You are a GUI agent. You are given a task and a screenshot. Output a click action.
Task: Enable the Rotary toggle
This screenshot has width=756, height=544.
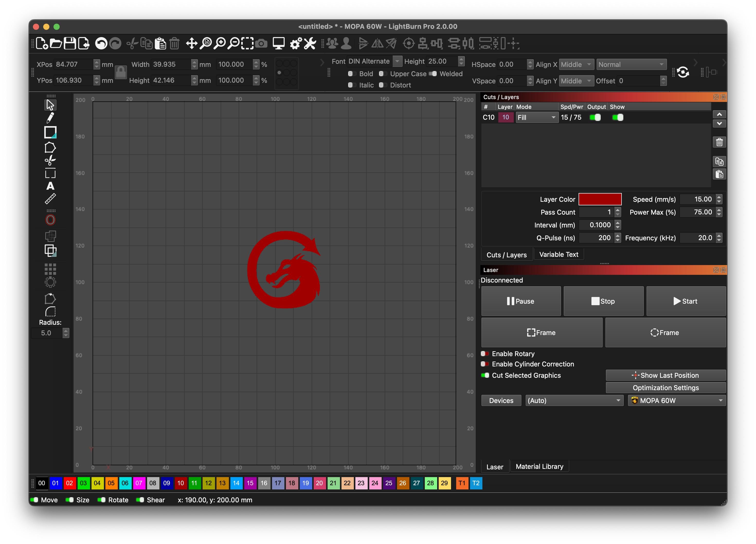point(485,354)
